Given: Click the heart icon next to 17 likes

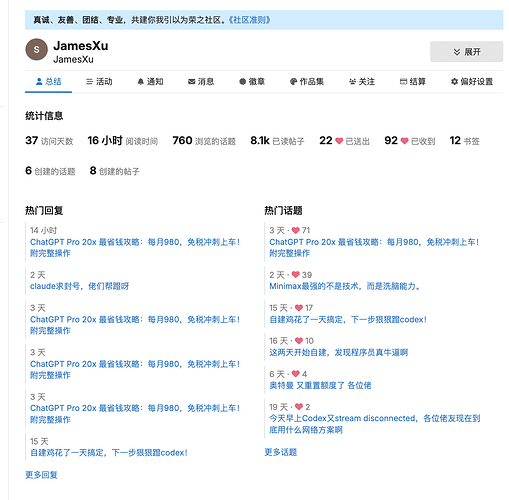Looking at the screenshot, I should click(x=299, y=308).
